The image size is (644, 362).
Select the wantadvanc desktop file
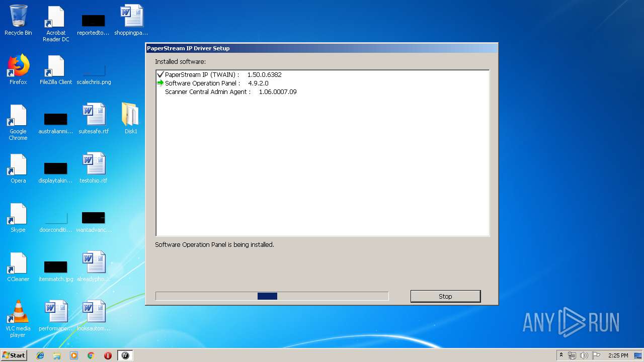coord(94,222)
